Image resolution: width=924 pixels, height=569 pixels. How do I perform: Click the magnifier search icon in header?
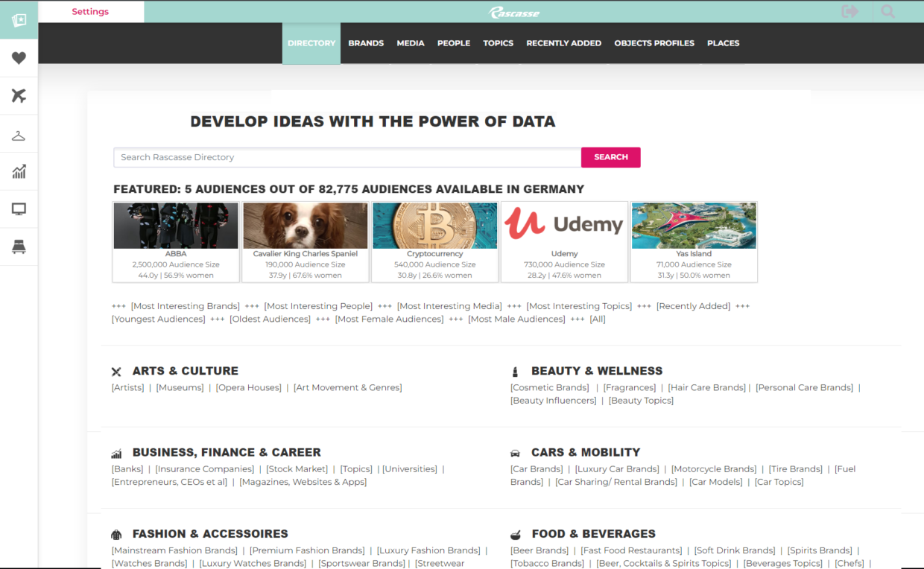pyautogui.click(x=887, y=11)
